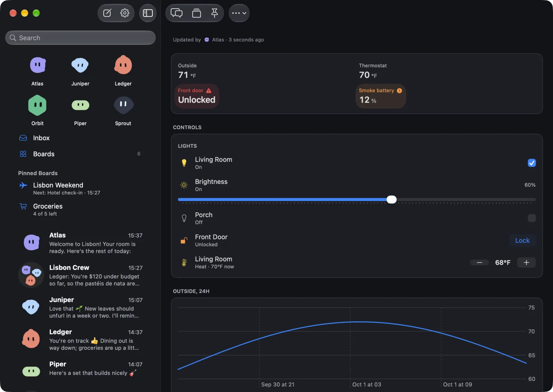
Task: Click the Smoke battery warning tile
Action: [x=381, y=96]
